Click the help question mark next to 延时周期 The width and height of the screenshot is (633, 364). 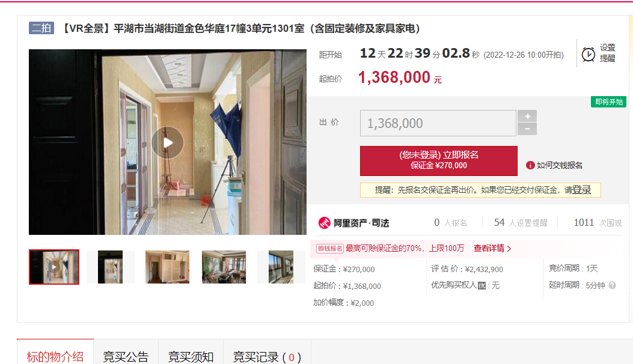pyautogui.click(x=612, y=285)
